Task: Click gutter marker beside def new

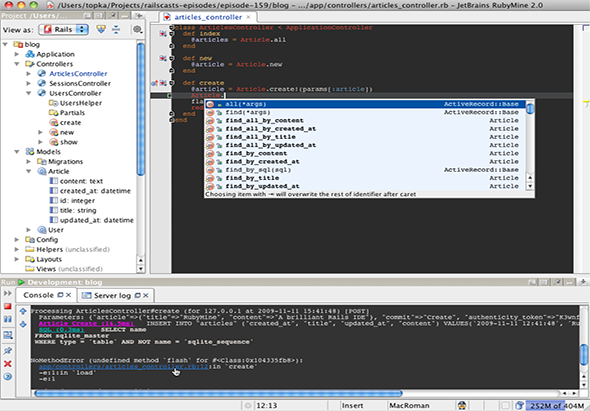Action: (x=163, y=58)
